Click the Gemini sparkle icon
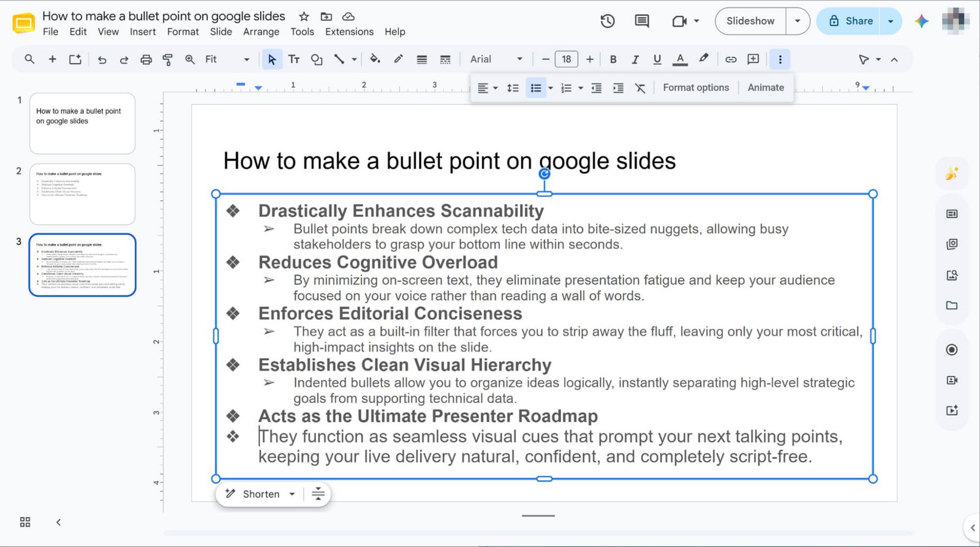 [x=921, y=21]
